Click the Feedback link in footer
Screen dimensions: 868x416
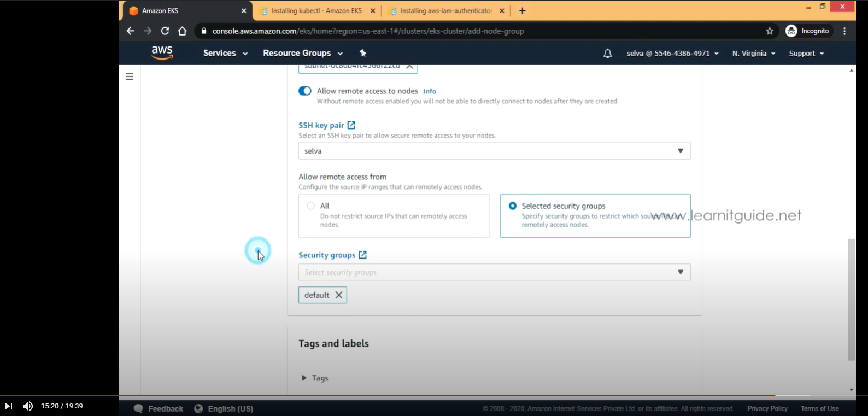pos(166,409)
